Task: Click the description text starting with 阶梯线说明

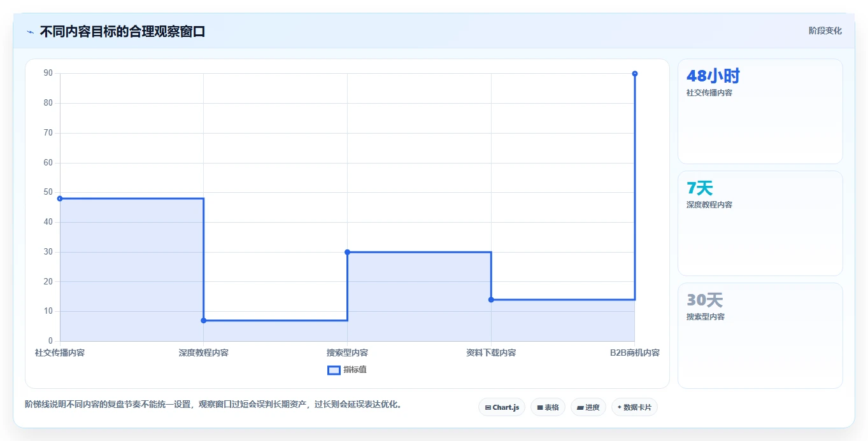Action: [213, 404]
